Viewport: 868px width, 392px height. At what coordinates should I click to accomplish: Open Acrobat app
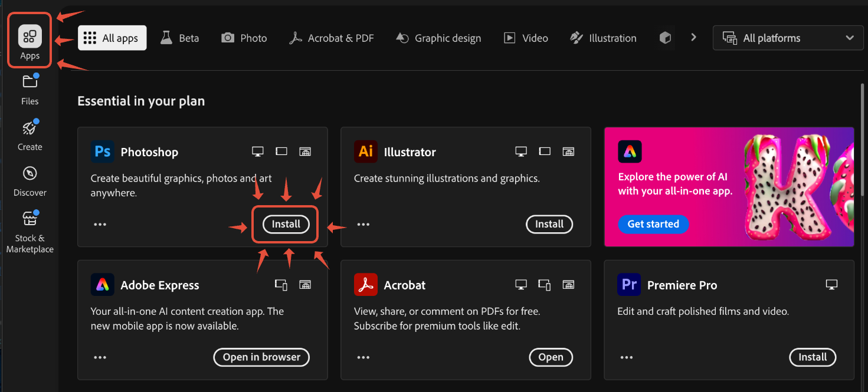[551, 357]
